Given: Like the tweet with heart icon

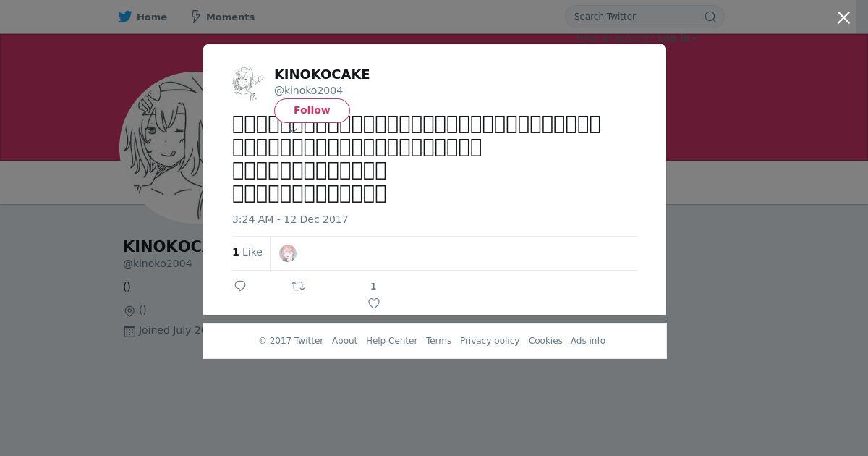Looking at the screenshot, I should click(374, 303).
